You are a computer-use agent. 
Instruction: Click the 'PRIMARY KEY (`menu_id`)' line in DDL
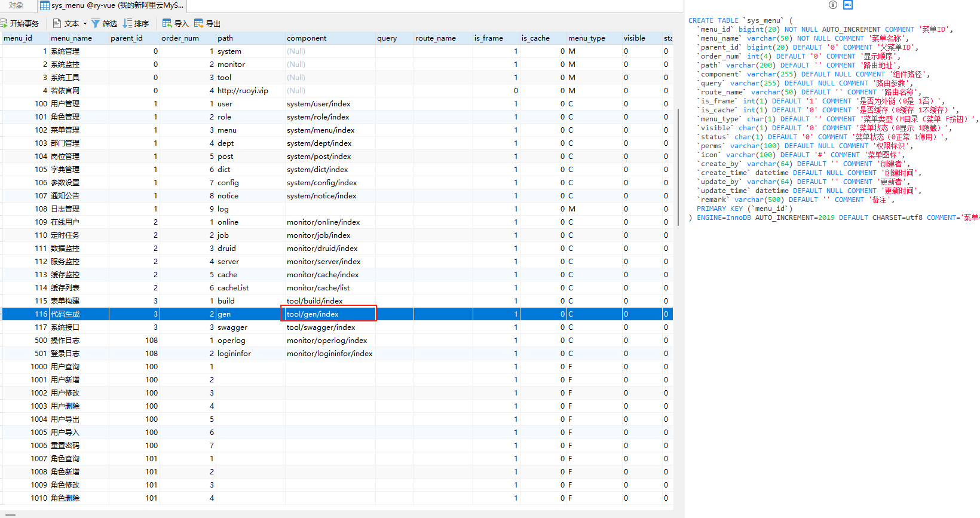click(x=745, y=209)
